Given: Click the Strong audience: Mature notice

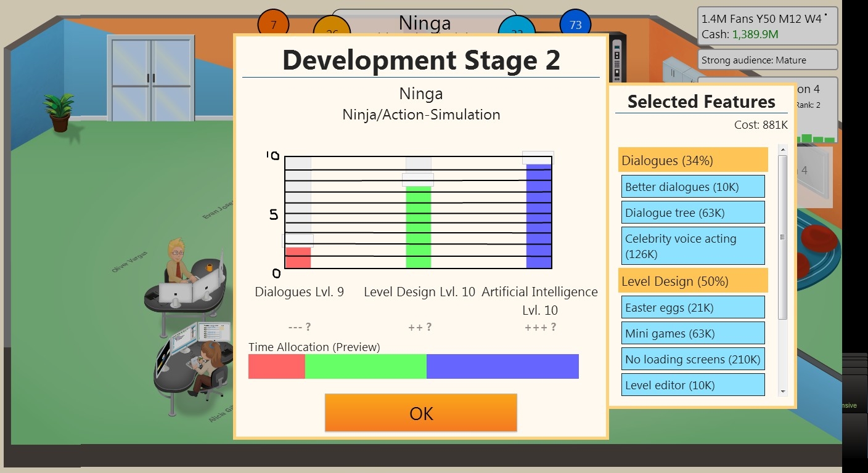Looking at the screenshot, I should [768, 60].
